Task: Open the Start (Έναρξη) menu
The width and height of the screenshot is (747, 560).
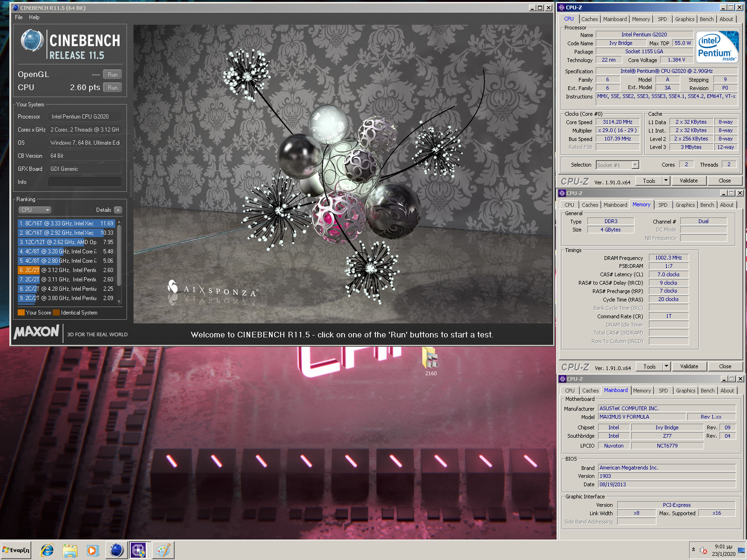Action: point(16,550)
